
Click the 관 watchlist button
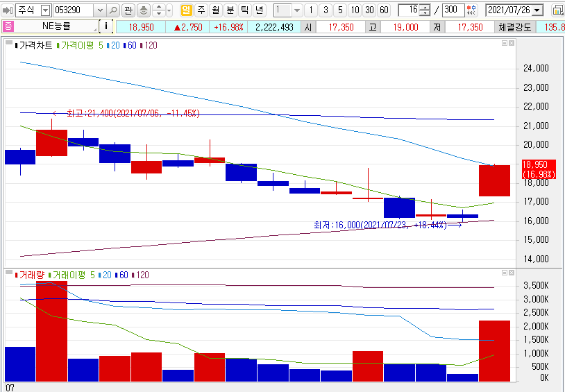tap(128, 10)
